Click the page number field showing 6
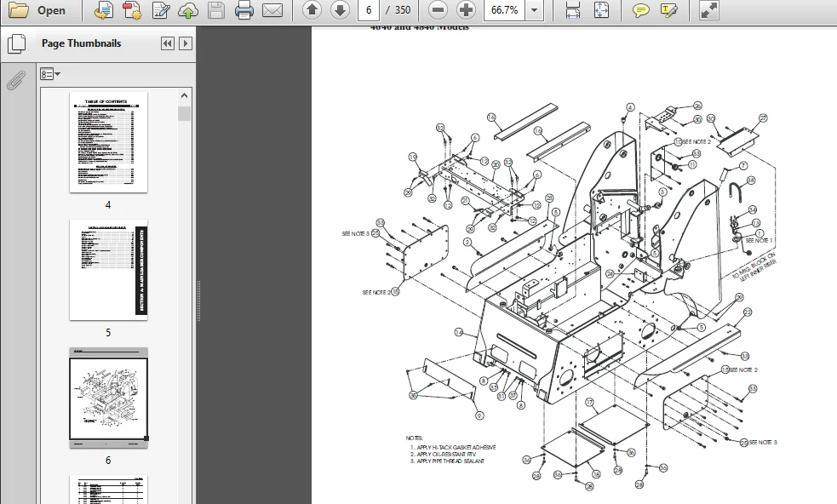The image size is (837, 504). (369, 10)
